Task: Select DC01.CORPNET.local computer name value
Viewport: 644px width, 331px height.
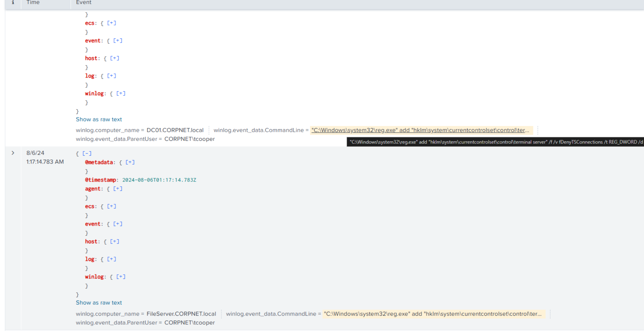Action: tap(175, 130)
